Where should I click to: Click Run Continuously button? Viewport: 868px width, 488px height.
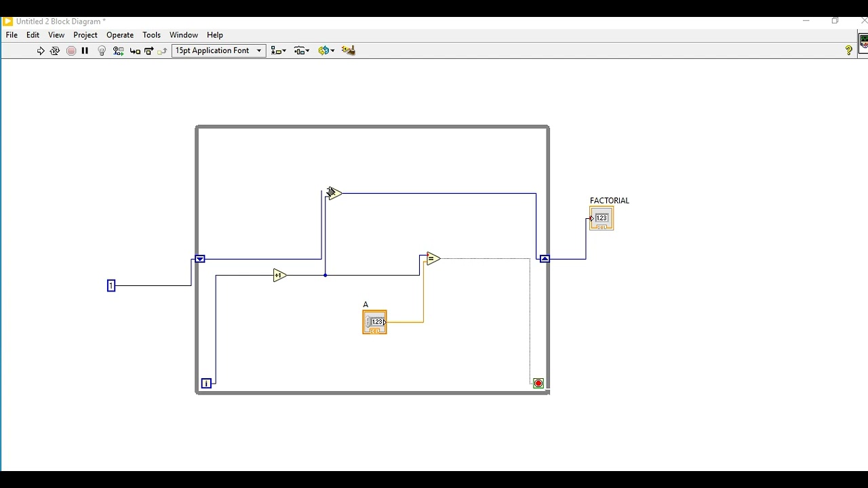[x=55, y=51]
